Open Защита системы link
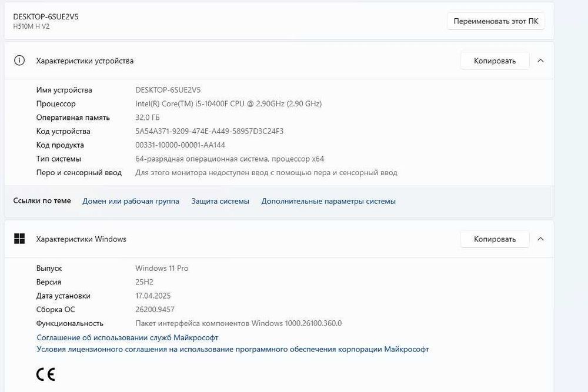The height and width of the screenshot is (392, 588). (x=220, y=201)
